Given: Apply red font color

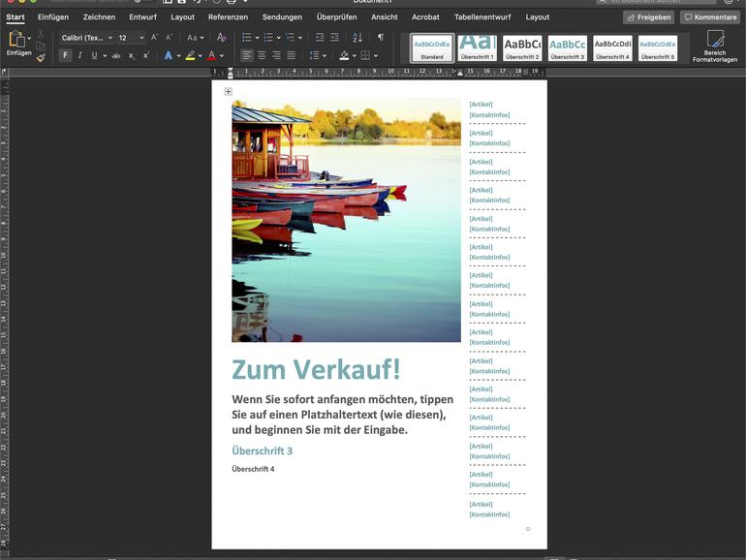Looking at the screenshot, I should [x=212, y=55].
